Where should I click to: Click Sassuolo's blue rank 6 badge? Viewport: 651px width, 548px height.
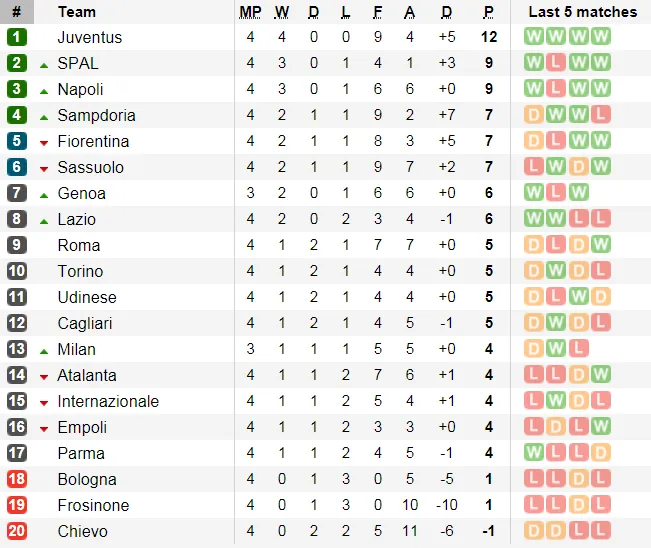(x=16, y=167)
